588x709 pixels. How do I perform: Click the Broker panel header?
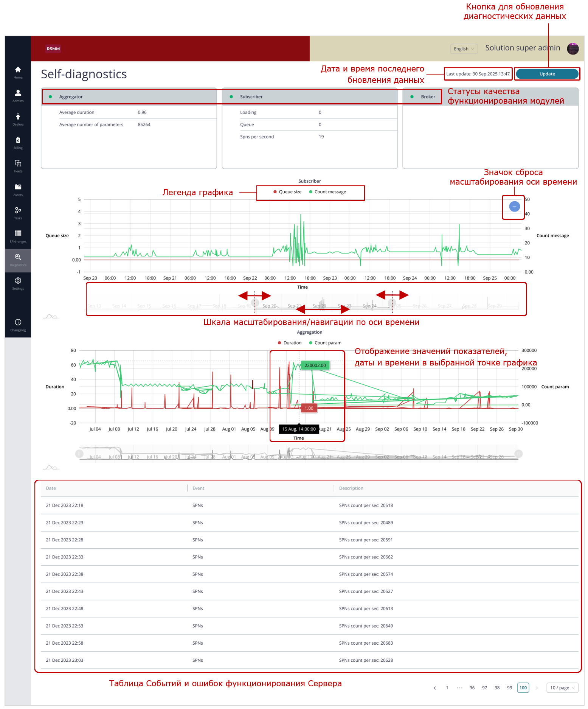(x=490, y=97)
